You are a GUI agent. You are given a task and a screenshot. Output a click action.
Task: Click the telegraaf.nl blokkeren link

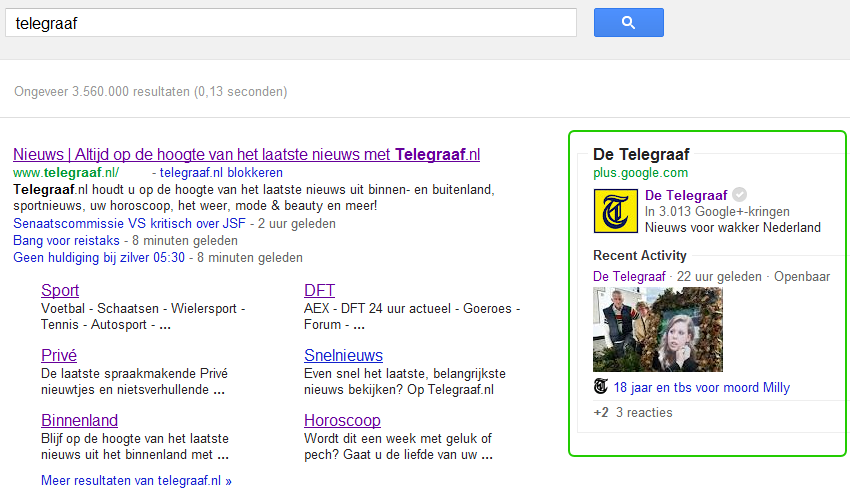coord(221,172)
